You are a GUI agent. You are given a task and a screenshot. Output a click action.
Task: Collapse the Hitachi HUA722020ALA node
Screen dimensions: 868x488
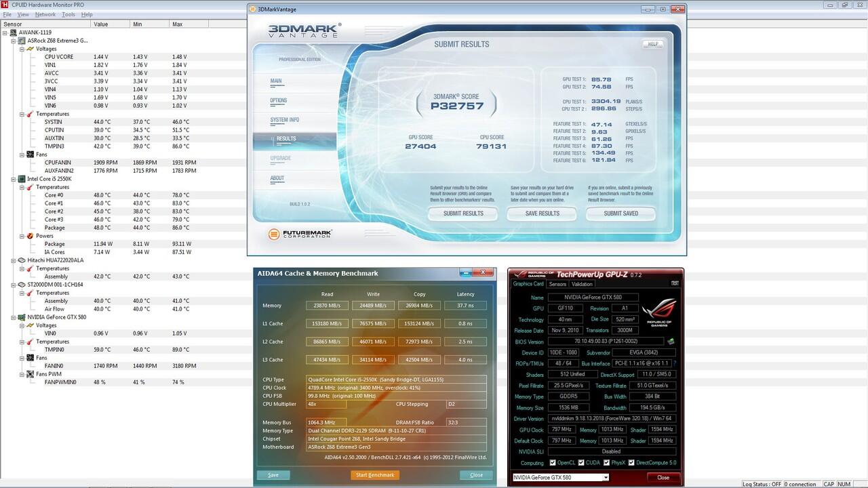(x=14, y=260)
